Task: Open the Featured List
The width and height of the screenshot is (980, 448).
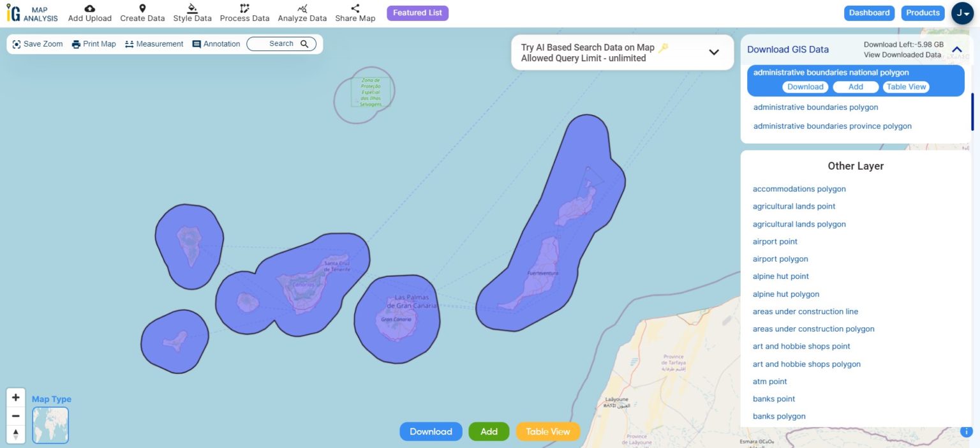Action: pyautogui.click(x=417, y=13)
